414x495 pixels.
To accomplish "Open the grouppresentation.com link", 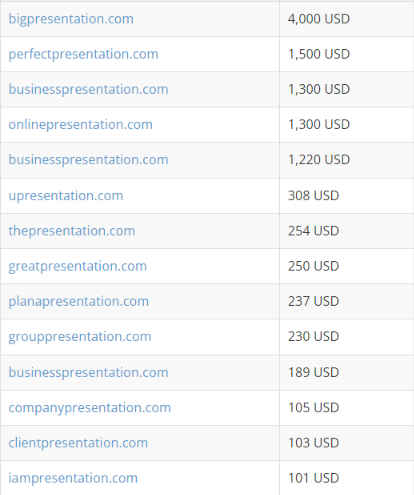I will pyautogui.click(x=80, y=337).
